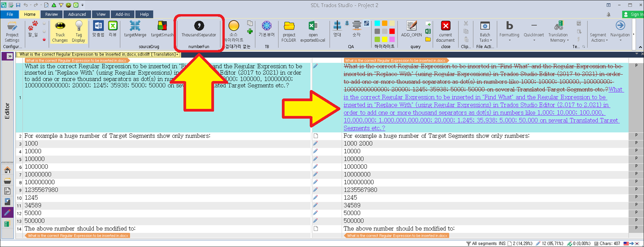The height and width of the screenshot is (247, 644).
Task: Open the 기본뷰어 TB viewer icon
Action: [267, 26]
